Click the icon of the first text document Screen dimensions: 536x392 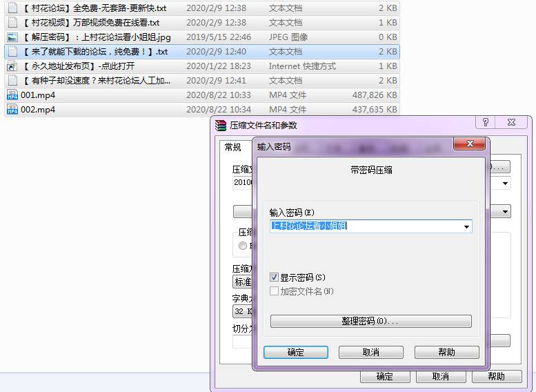[12, 8]
